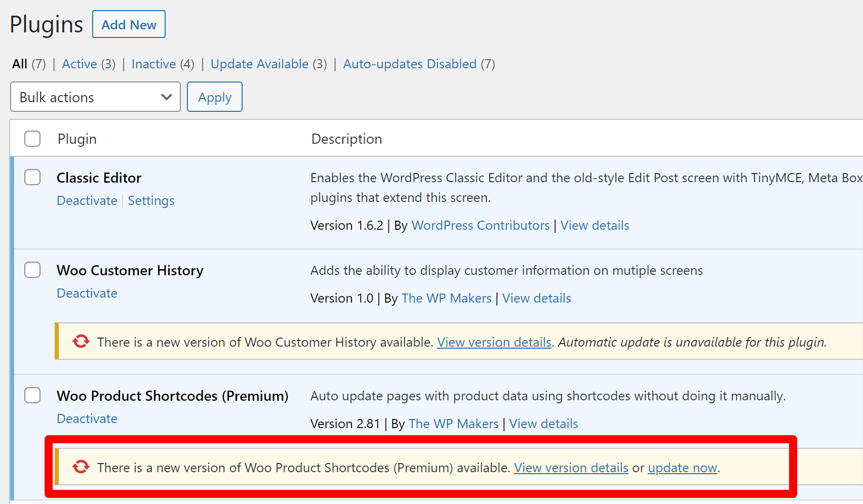Open Classic Editor Settings
The height and width of the screenshot is (504, 863).
[151, 200]
